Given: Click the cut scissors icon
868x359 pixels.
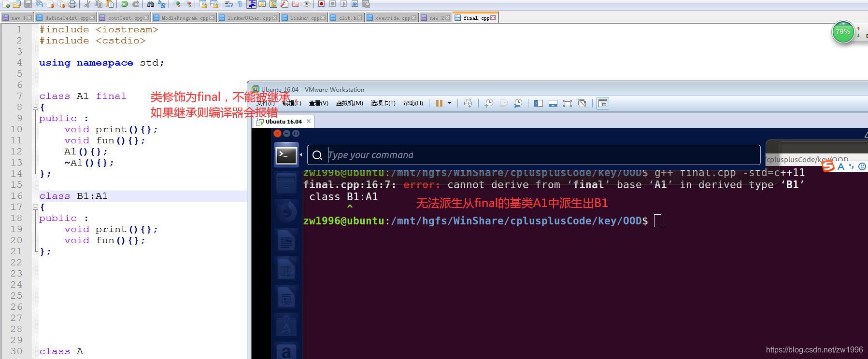Looking at the screenshot, I should (87, 4).
